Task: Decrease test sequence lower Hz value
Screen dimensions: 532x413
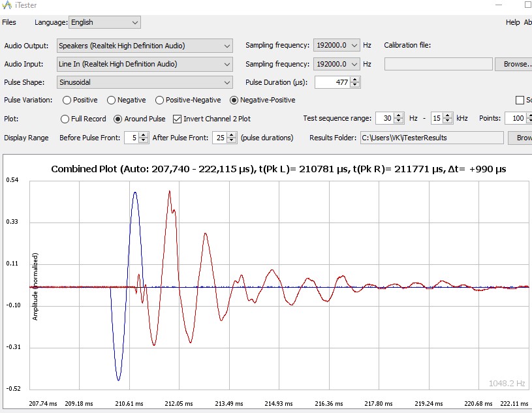Action: [x=399, y=121]
